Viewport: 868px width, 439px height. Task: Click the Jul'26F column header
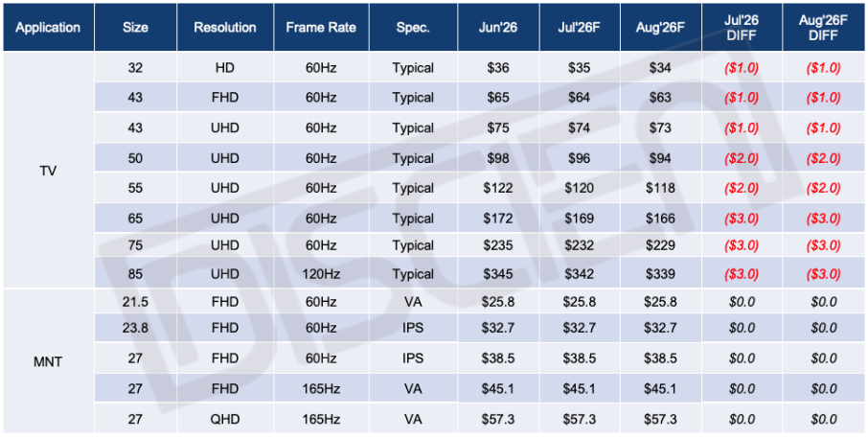click(x=580, y=28)
